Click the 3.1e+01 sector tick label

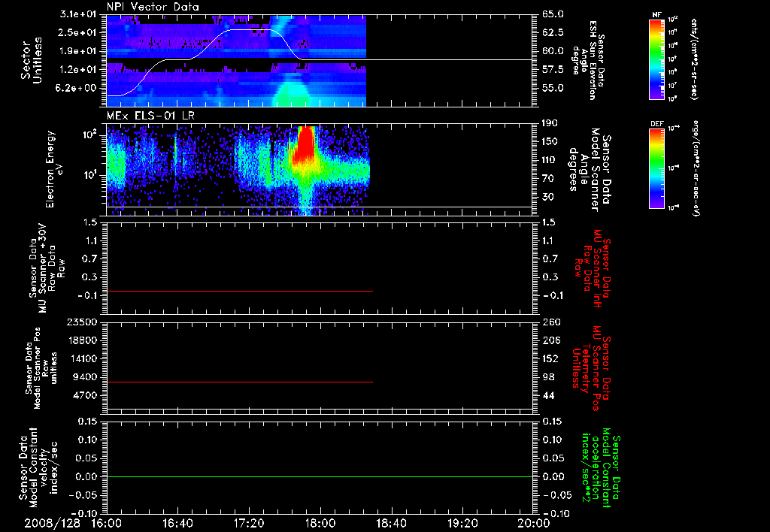pyautogui.click(x=78, y=14)
